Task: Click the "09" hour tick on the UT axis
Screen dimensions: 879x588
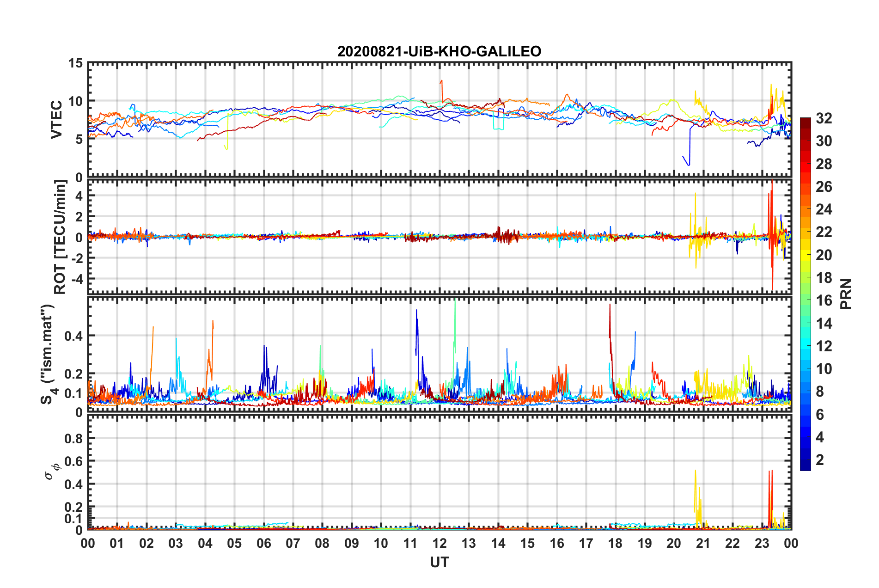Action: [352, 543]
